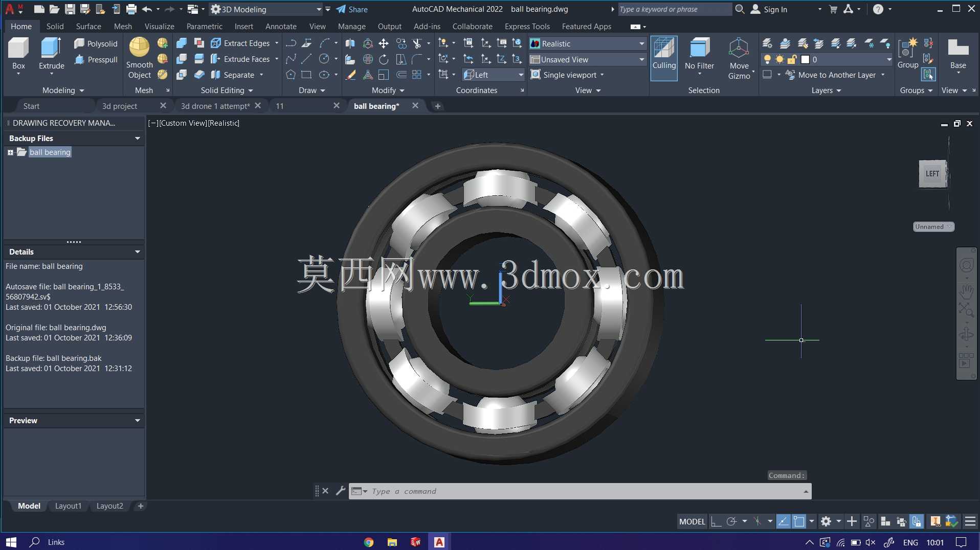Switch to the Solid ribbon tab

[55, 26]
